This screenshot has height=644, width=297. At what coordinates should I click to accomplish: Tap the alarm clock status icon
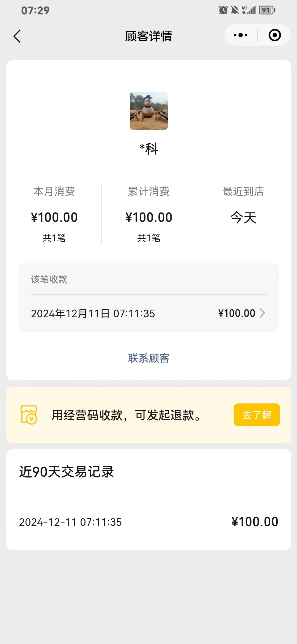click(x=223, y=10)
